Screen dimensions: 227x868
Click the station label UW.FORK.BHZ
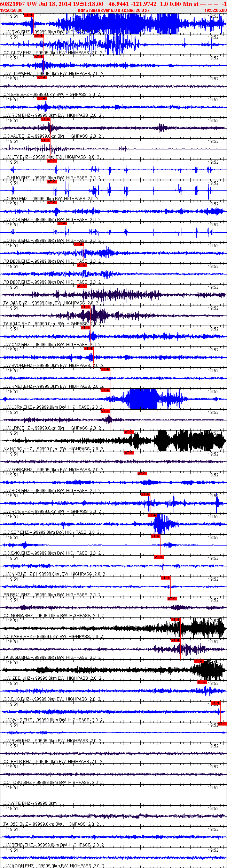click(x=18, y=470)
